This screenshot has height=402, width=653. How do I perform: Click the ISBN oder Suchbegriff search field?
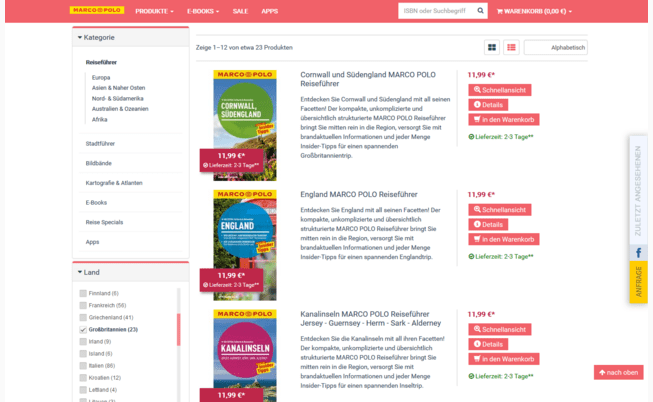(x=437, y=11)
